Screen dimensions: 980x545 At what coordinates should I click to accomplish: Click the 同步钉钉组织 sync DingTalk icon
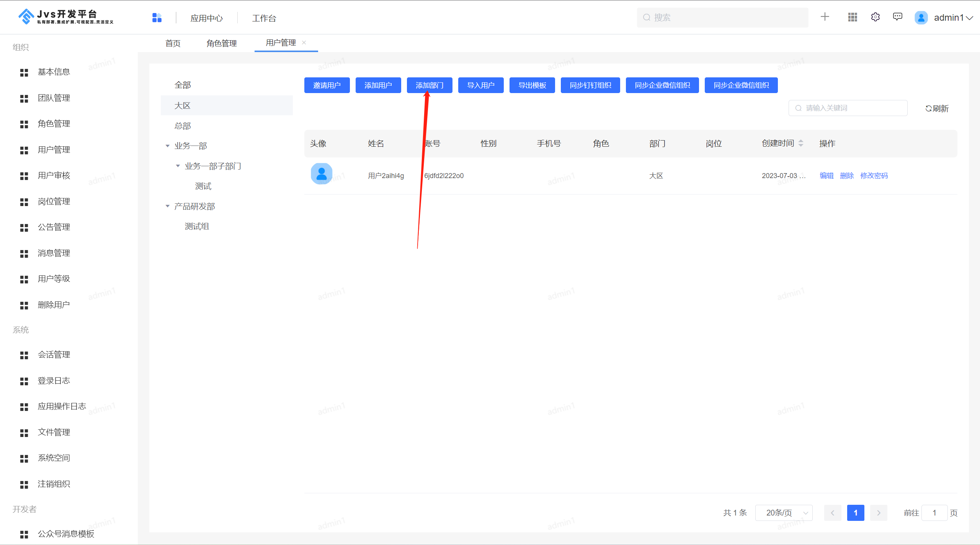pyautogui.click(x=590, y=85)
